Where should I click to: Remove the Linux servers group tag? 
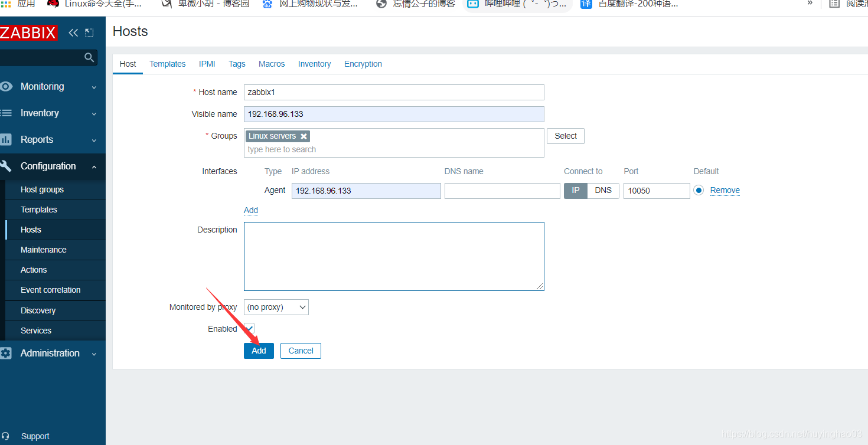coord(304,136)
